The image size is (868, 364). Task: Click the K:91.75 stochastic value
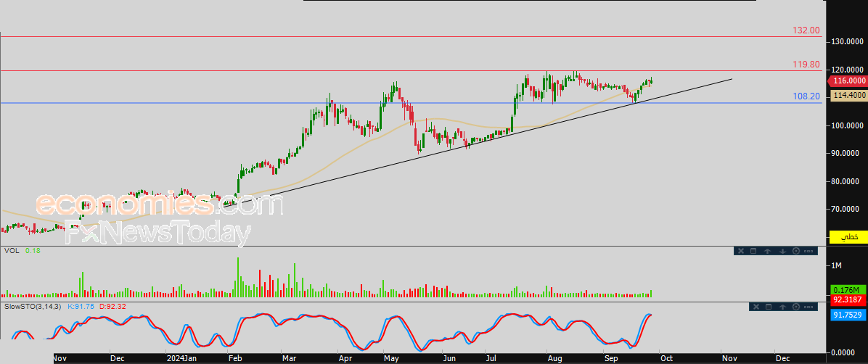pyautogui.click(x=81, y=305)
